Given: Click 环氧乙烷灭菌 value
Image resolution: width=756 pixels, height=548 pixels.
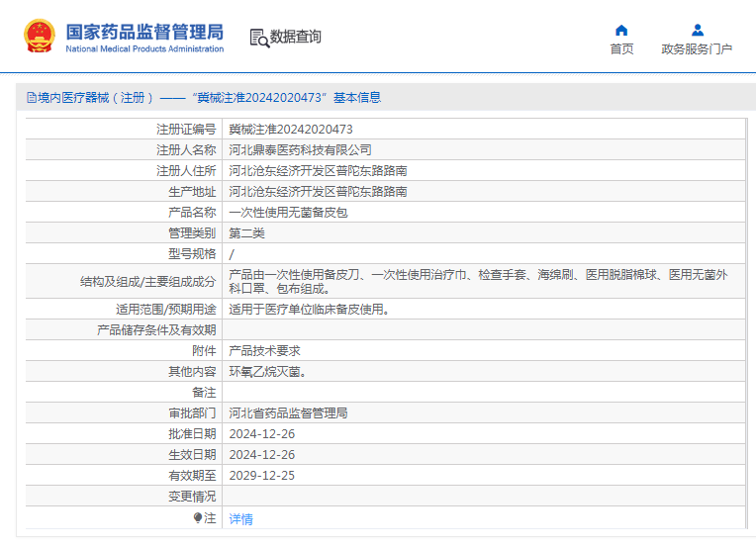Looking at the screenshot, I should tap(267, 372).
